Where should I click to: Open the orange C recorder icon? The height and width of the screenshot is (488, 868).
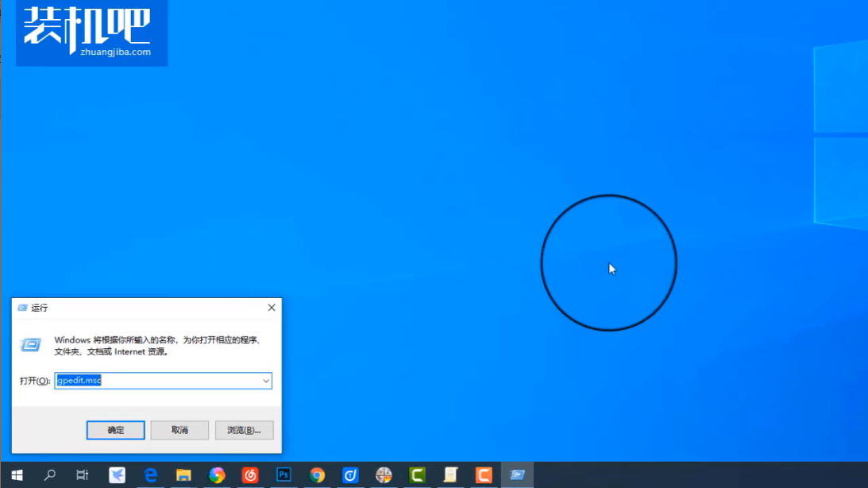tap(484, 475)
